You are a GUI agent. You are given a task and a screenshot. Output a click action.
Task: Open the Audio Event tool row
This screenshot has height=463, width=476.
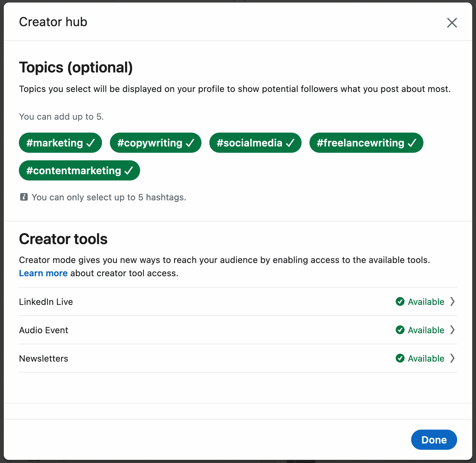click(238, 330)
